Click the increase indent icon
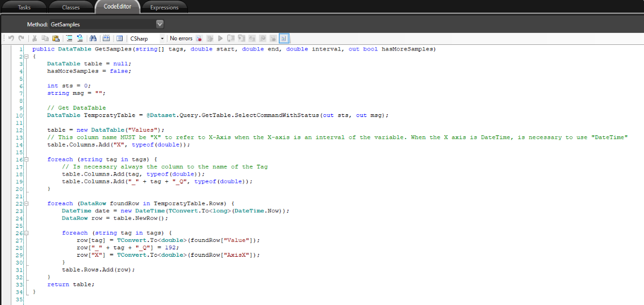Image resolution: width=644 pixels, height=305 pixels. (69, 39)
